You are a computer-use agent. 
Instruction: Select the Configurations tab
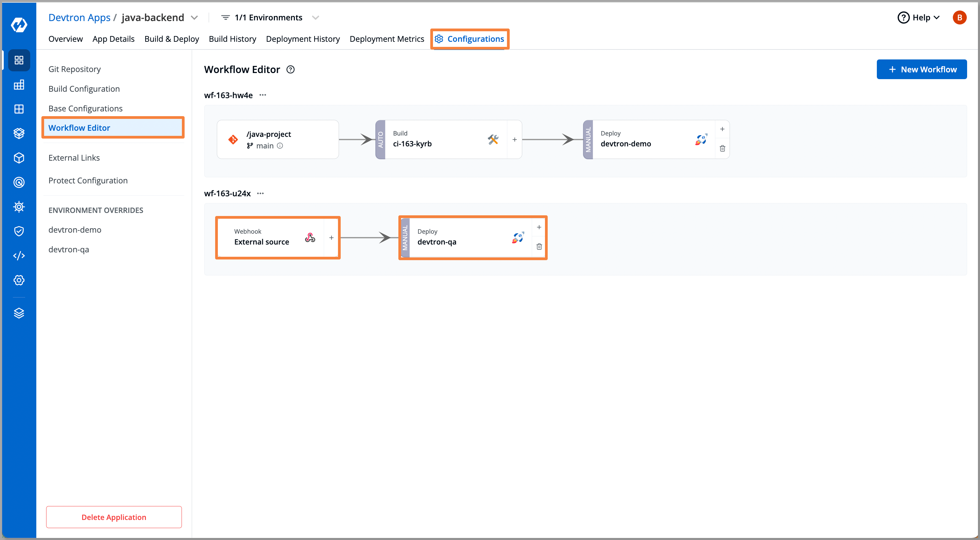pyautogui.click(x=469, y=39)
